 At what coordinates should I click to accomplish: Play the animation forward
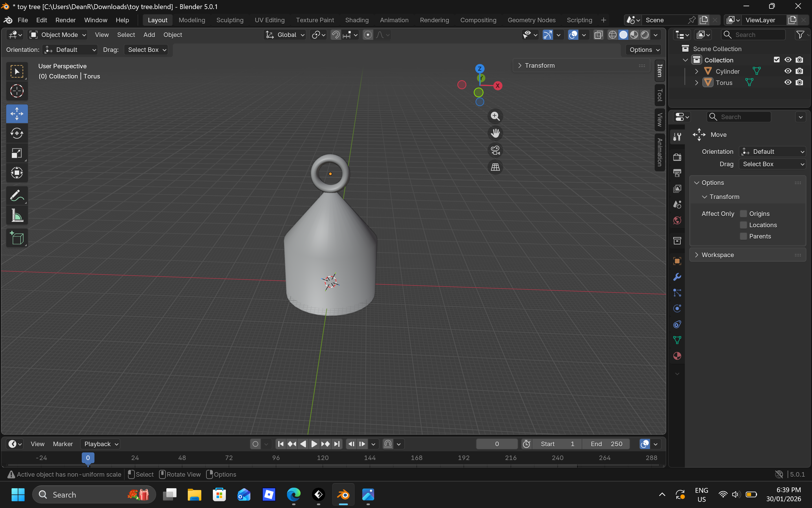pyautogui.click(x=314, y=444)
